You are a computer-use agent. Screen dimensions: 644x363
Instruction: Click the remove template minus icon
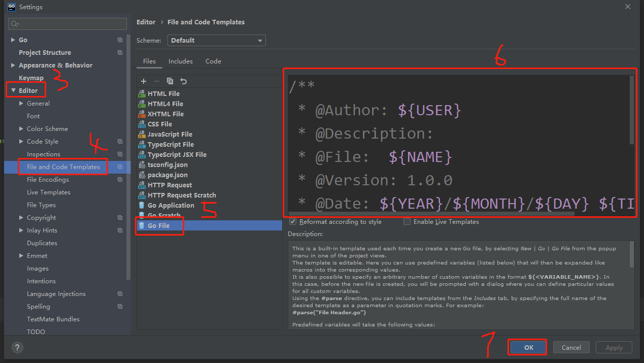[157, 81]
